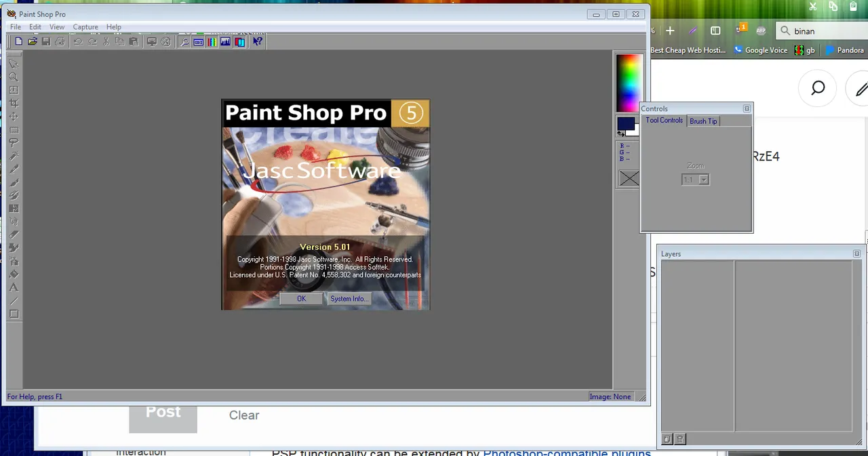This screenshot has width=868, height=456.
Task: Click the delete layer trash icon
Action: (x=680, y=439)
